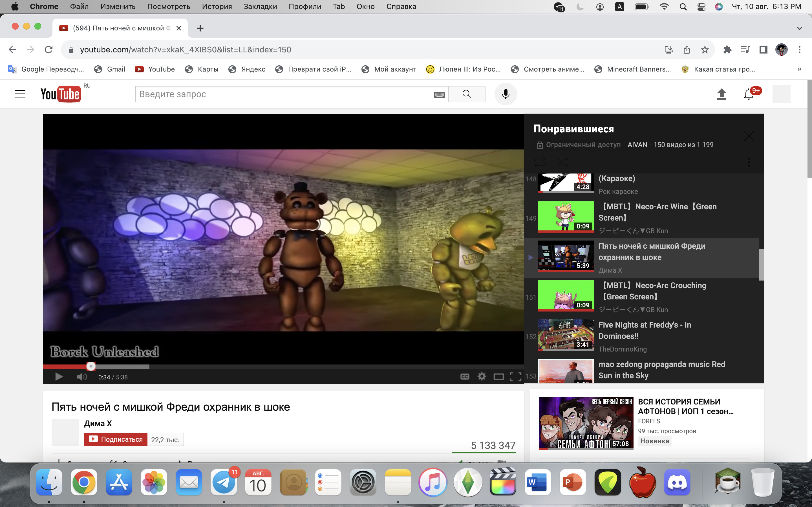Open the YouTube hamburger guide menu

click(21, 94)
